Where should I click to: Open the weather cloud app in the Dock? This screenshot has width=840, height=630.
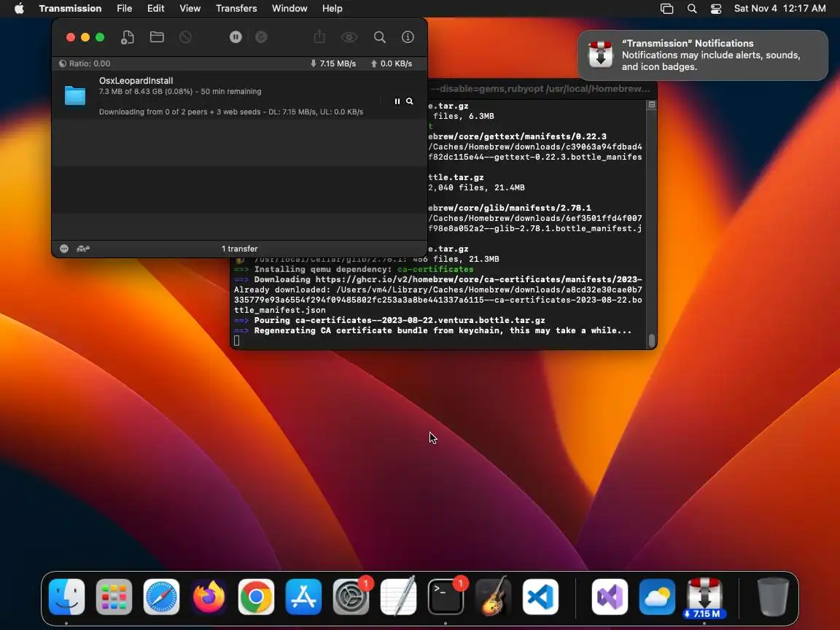tap(657, 596)
